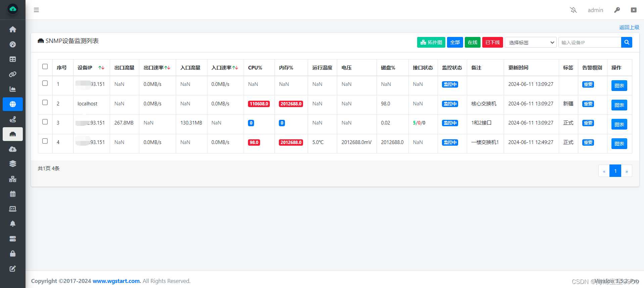Click the red 98.0 CPU value in row 4
The height and width of the screenshot is (288, 644).
[x=254, y=142]
